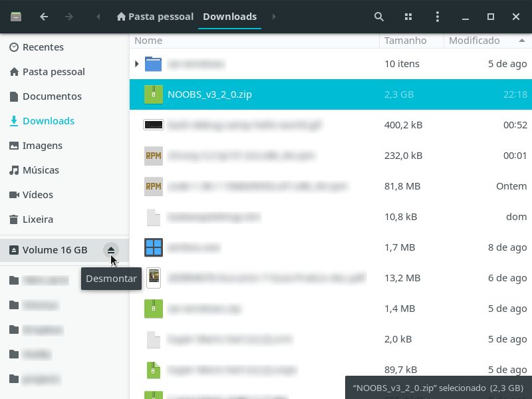Sort by Tamanho column header
532x399 pixels.
(x=405, y=41)
